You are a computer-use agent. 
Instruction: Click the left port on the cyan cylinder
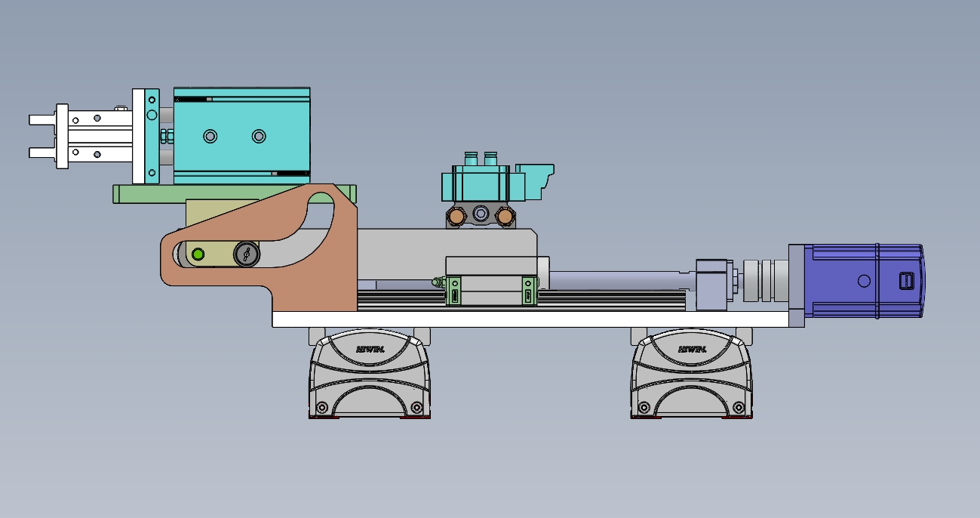[x=210, y=136]
